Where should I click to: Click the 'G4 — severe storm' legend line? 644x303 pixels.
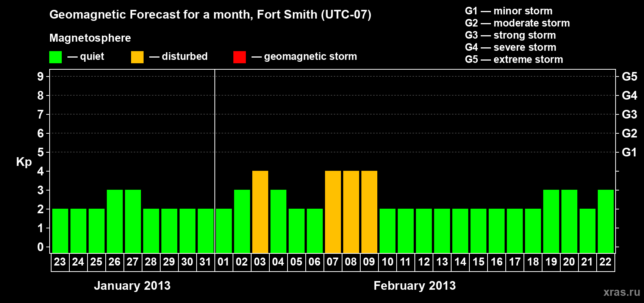click(510, 47)
